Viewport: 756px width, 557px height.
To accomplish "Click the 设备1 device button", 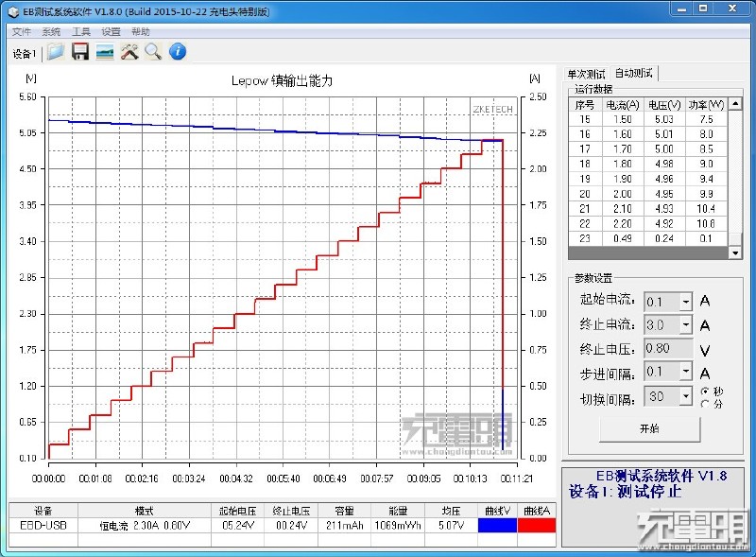I will pos(25,52).
